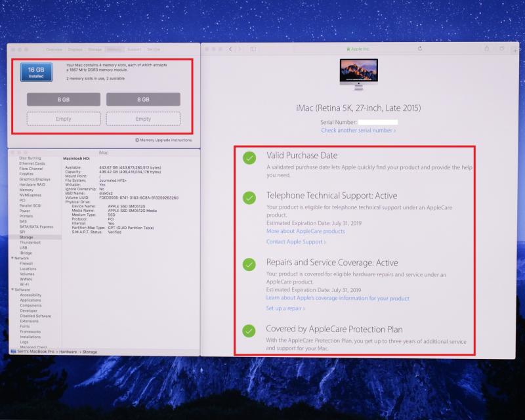Select Ethernet Cards in the sidebar

click(x=32, y=163)
